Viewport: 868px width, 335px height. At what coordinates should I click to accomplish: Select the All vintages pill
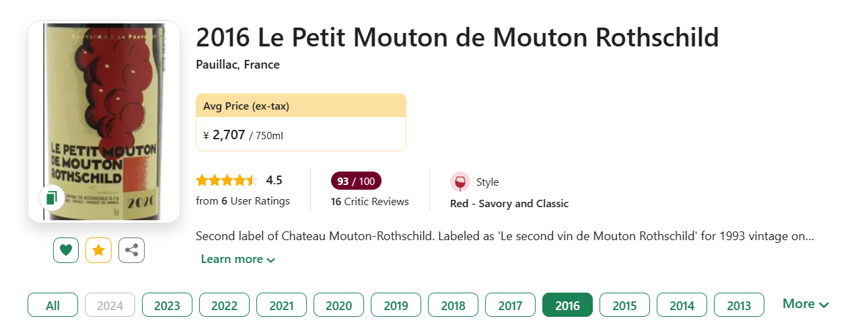(52, 305)
